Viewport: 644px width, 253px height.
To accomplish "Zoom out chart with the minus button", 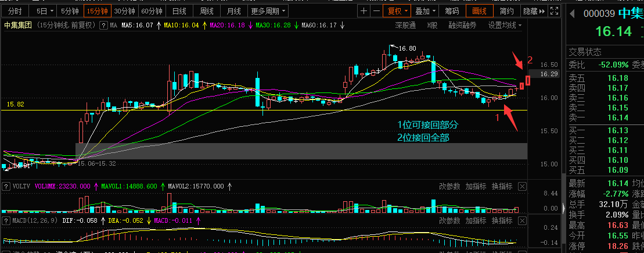I will 376,11.
